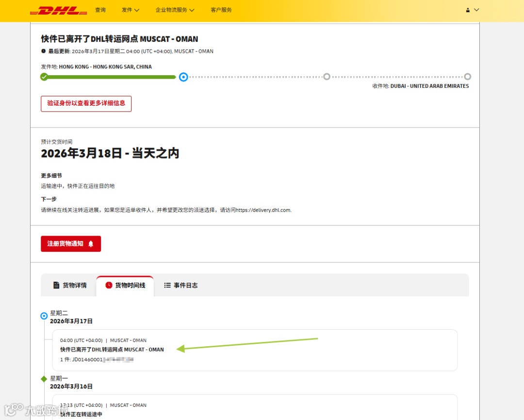Click the 注册货物通知 button
Viewport: 524px width, 420px height.
click(x=71, y=243)
